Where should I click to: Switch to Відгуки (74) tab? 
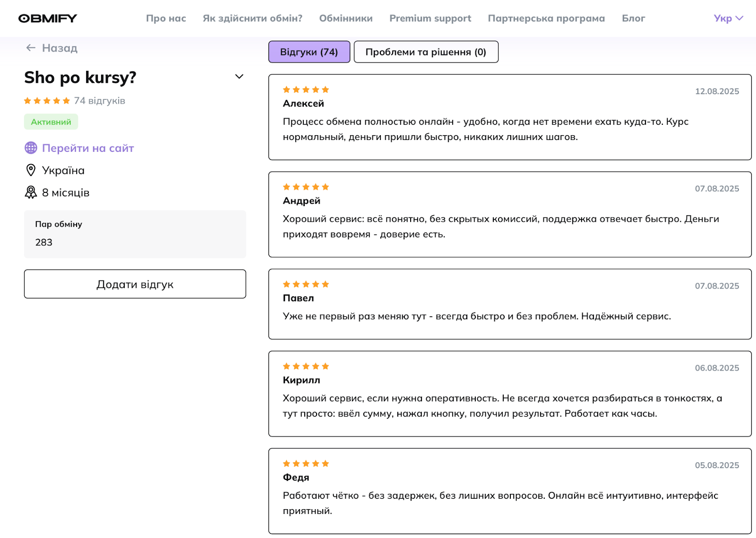click(309, 52)
